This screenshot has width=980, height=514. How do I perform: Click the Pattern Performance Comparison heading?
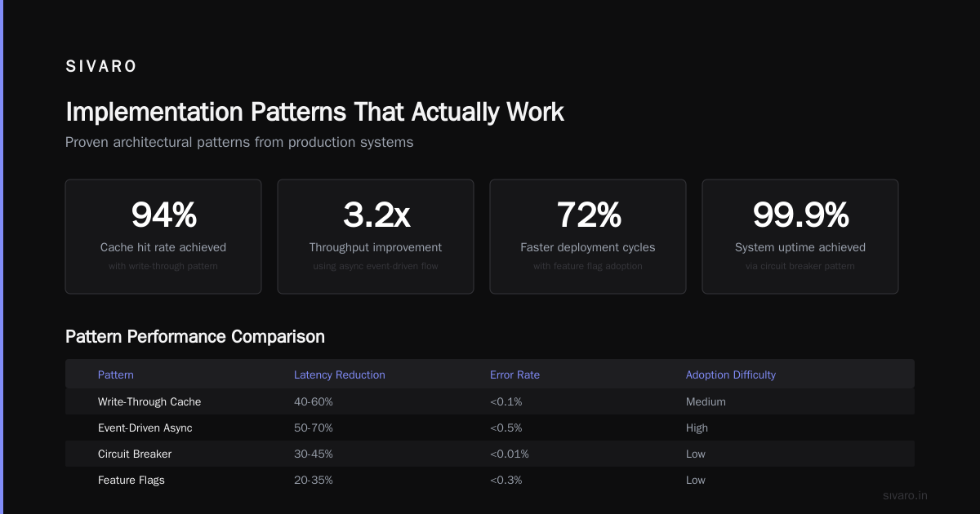tap(195, 336)
